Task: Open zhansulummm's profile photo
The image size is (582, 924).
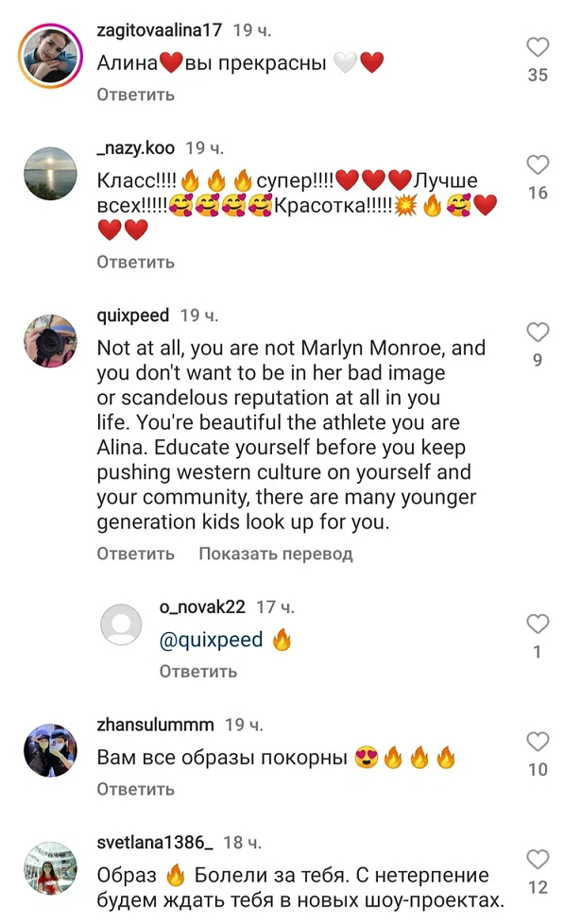Action: coord(49,751)
